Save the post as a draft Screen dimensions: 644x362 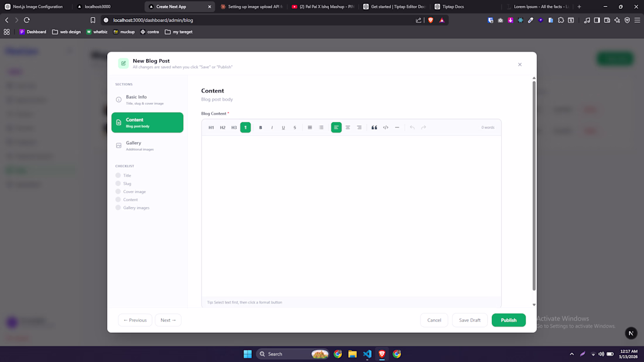point(470,320)
